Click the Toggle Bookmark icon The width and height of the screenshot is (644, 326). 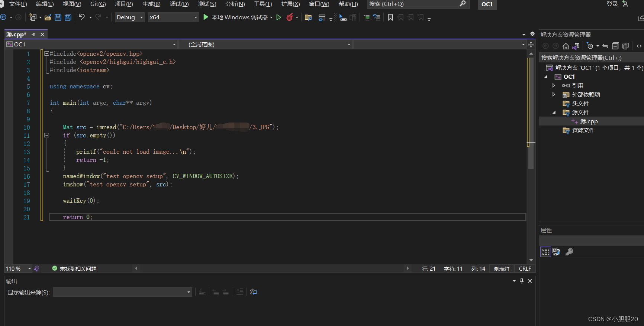(x=390, y=17)
